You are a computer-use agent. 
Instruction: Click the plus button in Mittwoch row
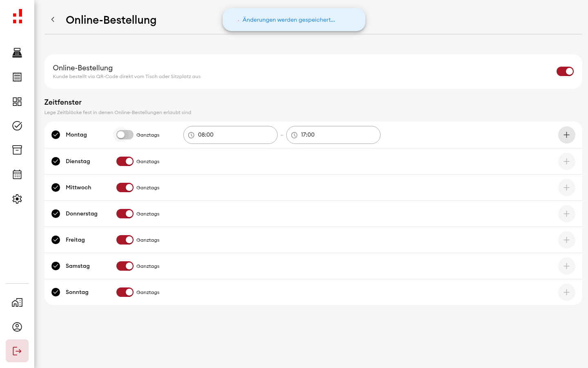566,188
